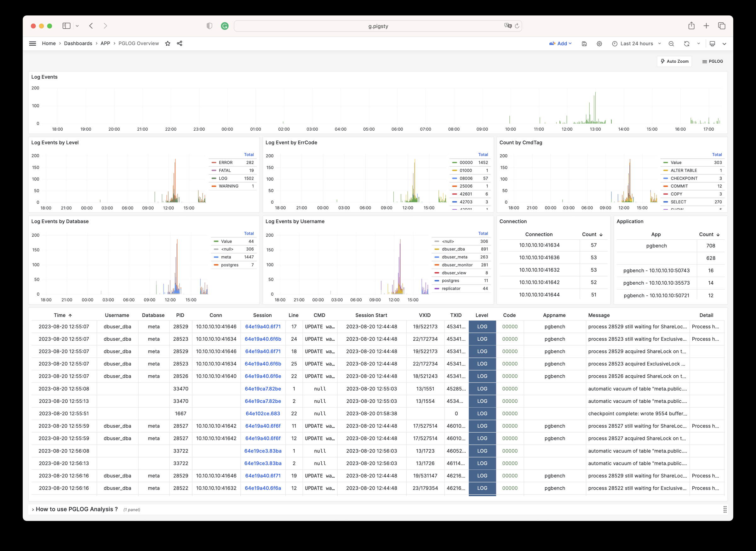The height and width of the screenshot is (551, 756).
Task: Share the dashboard via the share icon
Action: [x=180, y=43]
